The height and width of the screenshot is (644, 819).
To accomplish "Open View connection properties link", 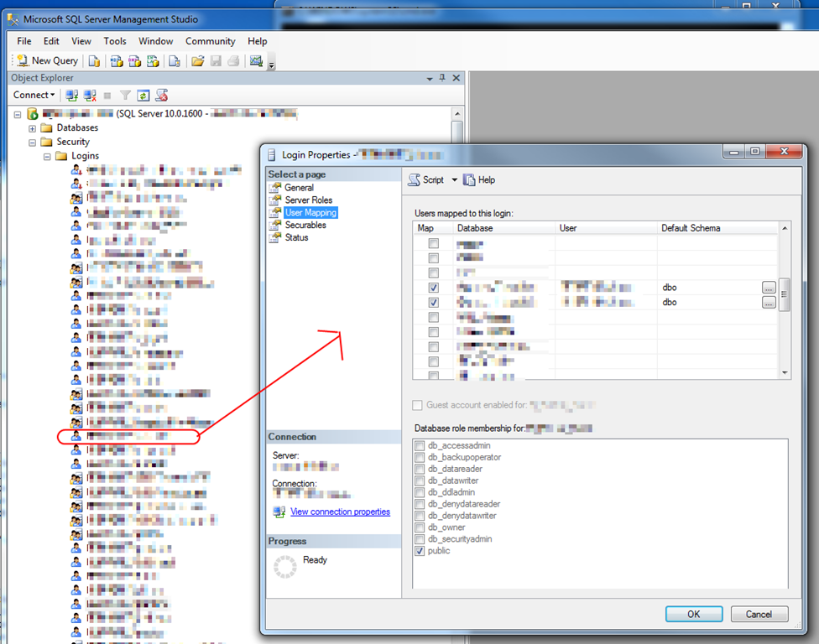I will pyautogui.click(x=340, y=512).
